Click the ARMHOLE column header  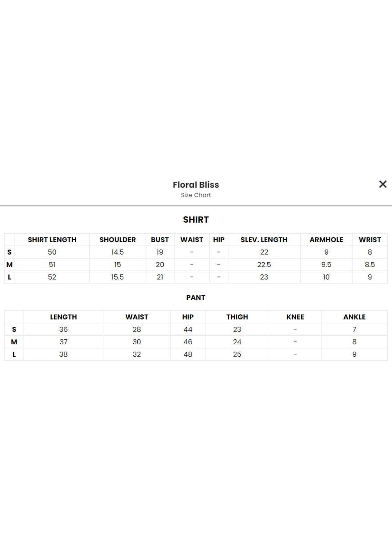pyautogui.click(x=326, y=240)
